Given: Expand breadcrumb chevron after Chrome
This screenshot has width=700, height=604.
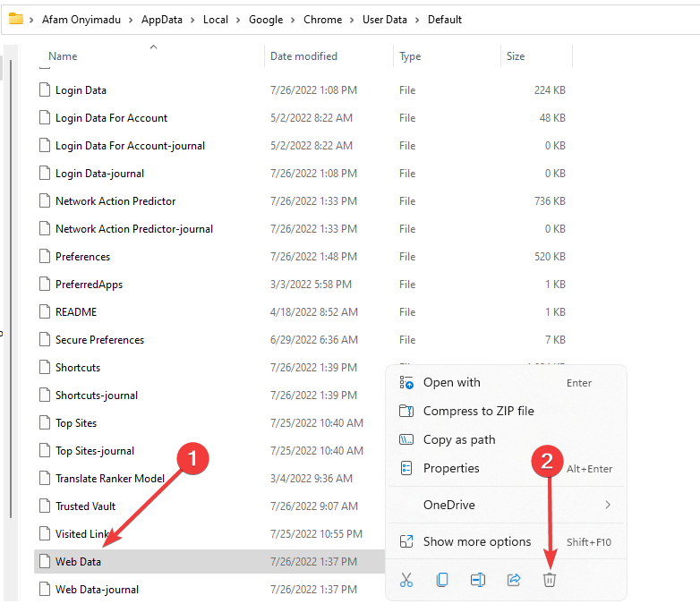Looking at the screenshot, I should click(x=353, y=20).
